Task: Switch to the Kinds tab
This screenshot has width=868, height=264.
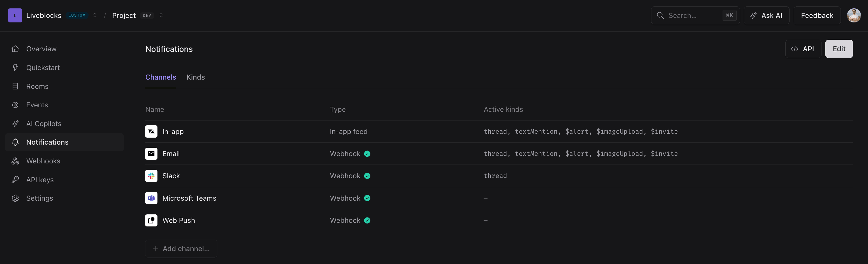Action: click(x=196, y=77)
